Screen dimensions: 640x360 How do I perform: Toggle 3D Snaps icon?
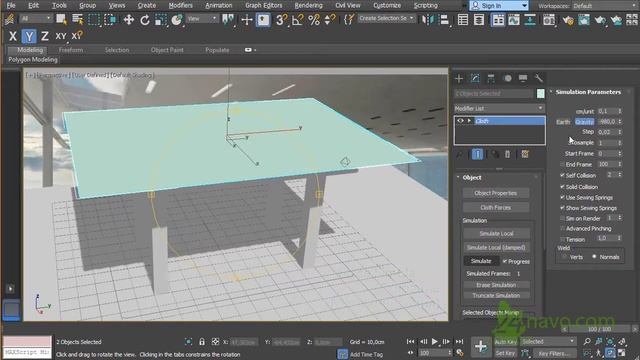pyautogui.click(x=281, y=20)
